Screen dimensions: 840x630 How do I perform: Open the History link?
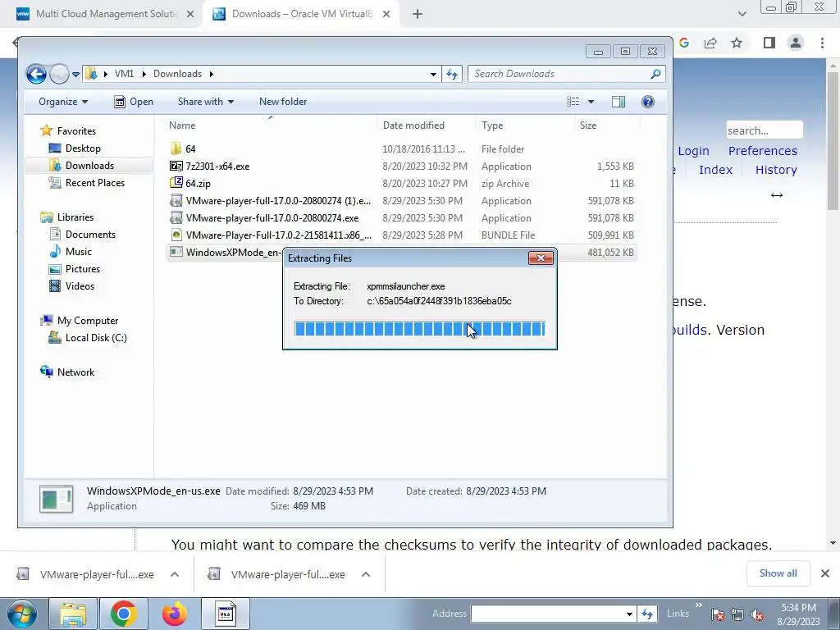(x=776, y=170)
